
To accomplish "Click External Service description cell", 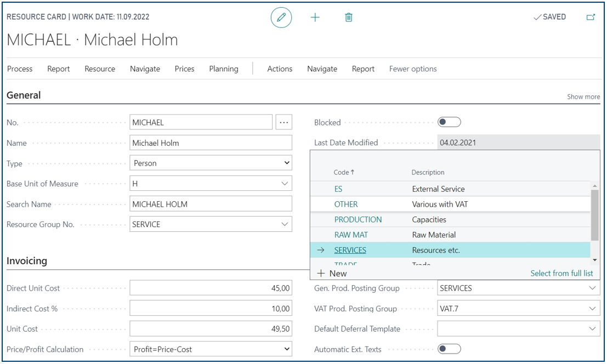I will click(x=438, y=189).
